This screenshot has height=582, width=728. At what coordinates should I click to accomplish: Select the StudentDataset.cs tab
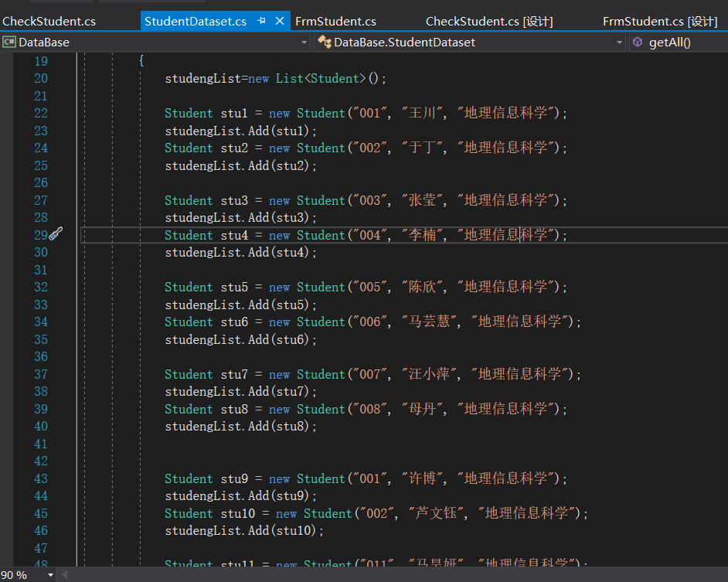coord(196,22)
